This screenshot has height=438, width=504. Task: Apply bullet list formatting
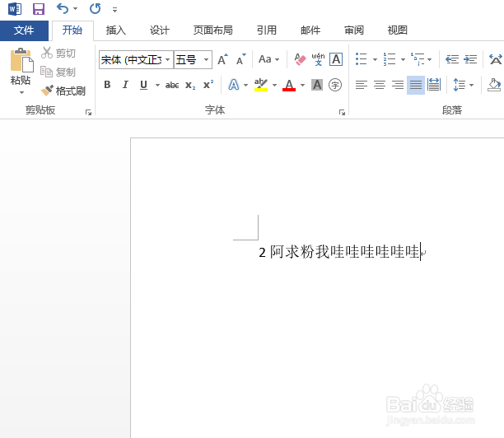tap(362, 59)
